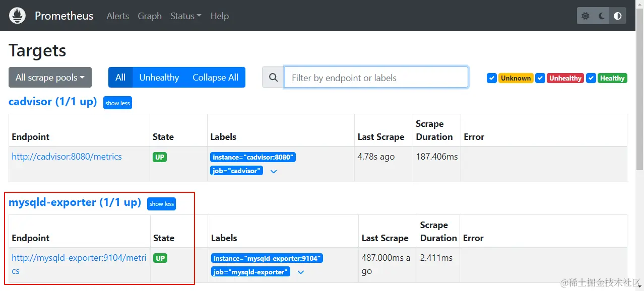Expand the mysqld-exporter labels chevron
Viewport: 644px width, 291px height.
301,272
